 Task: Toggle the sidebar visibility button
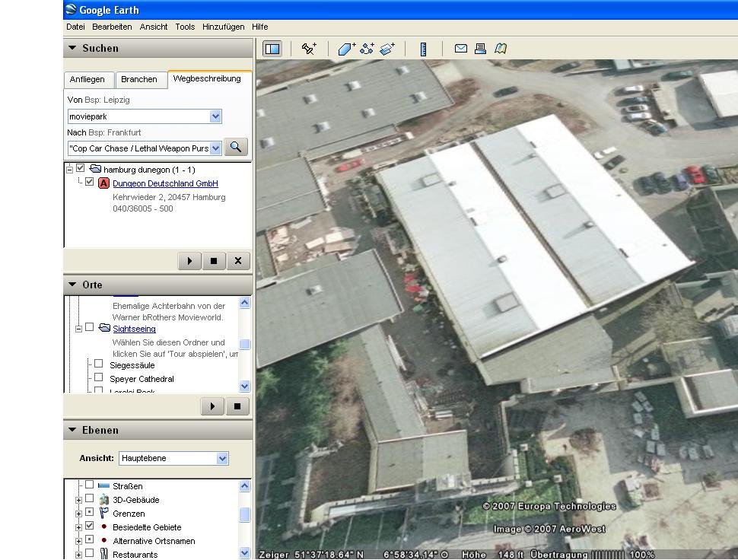coord(272,49)
